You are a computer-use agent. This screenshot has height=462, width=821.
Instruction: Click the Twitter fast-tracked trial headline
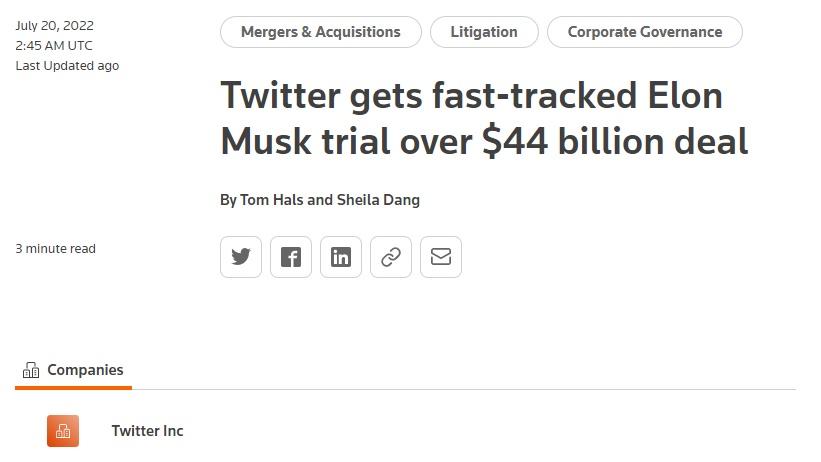tap(471, 96)
